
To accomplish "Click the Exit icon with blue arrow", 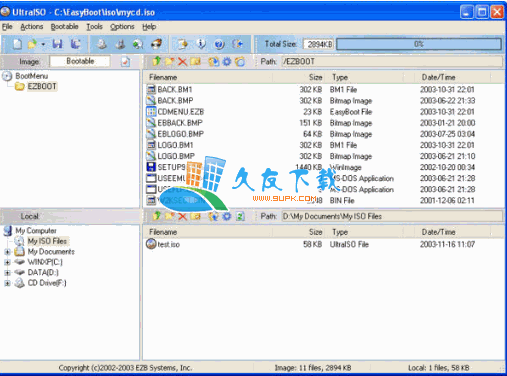I will coord(238,44).
